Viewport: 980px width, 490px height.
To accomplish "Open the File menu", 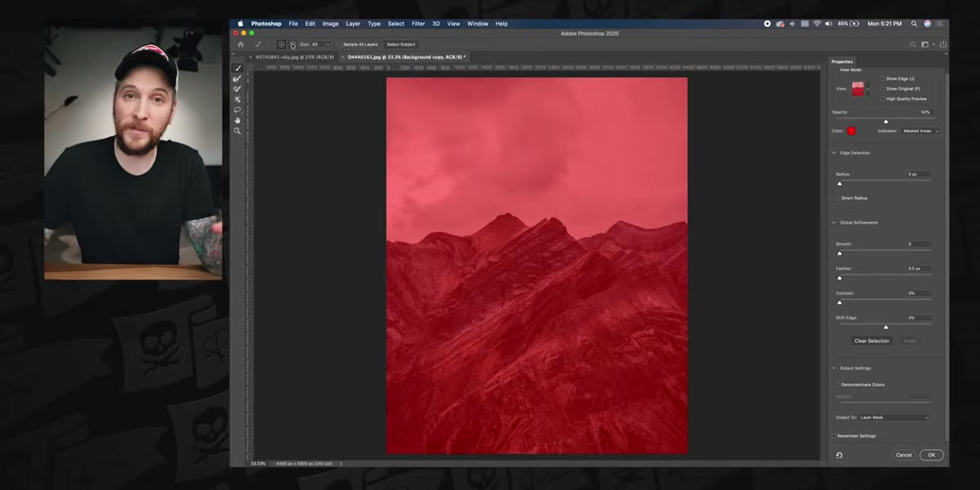I will (293, 24).
